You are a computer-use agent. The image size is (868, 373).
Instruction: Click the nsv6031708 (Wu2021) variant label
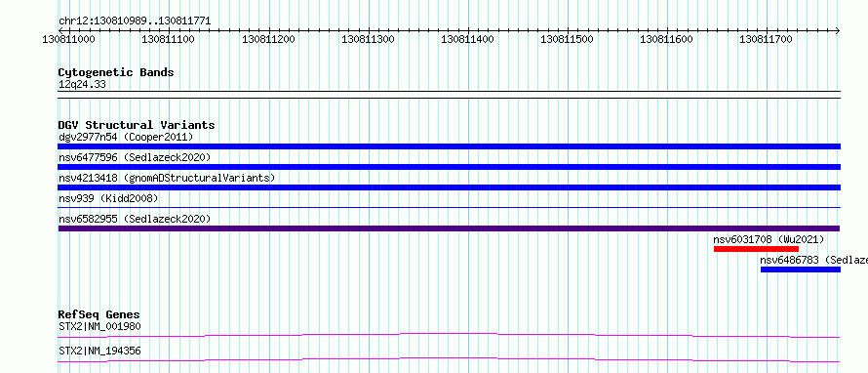coord(769,239)
